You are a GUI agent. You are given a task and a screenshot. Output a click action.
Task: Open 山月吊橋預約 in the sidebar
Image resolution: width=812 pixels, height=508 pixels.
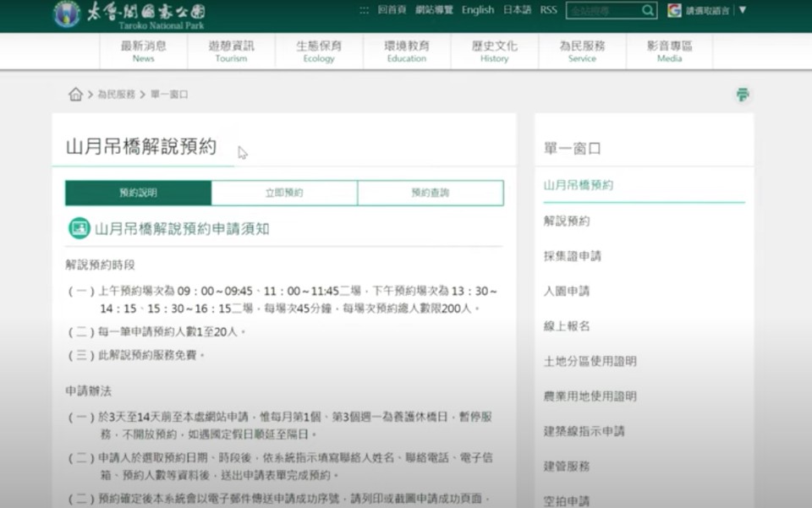[579, 185]
